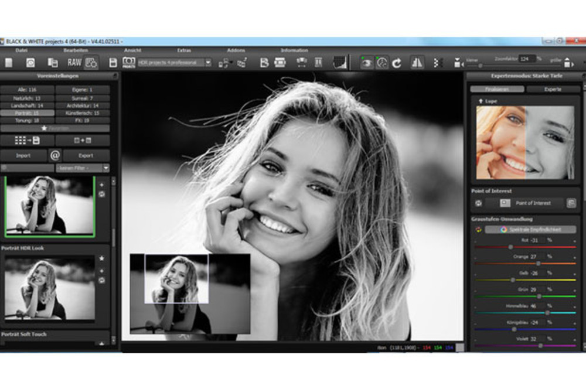Click the curved arrow redo icon
This screenshot has width=586, height=392.
pos(397,63)
